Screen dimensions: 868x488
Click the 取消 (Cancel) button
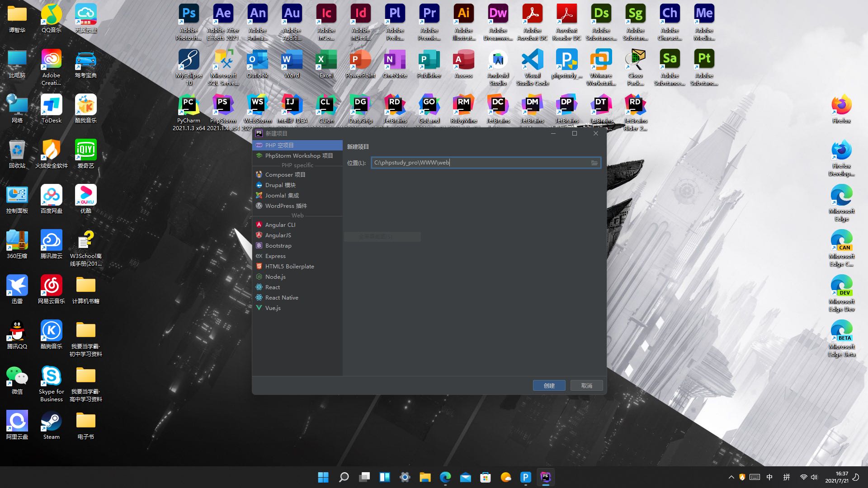(586, 385)
